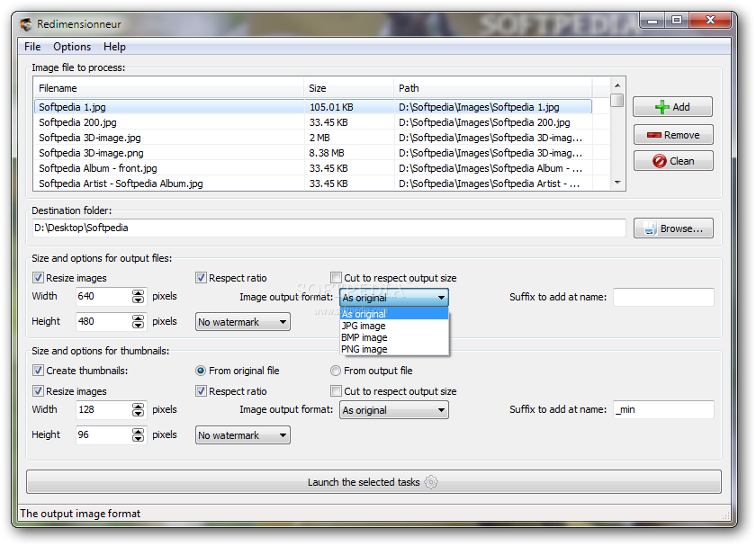This screenshot has height=546, width=756.
Task: Open the File menu
Action: coord(32,47)
